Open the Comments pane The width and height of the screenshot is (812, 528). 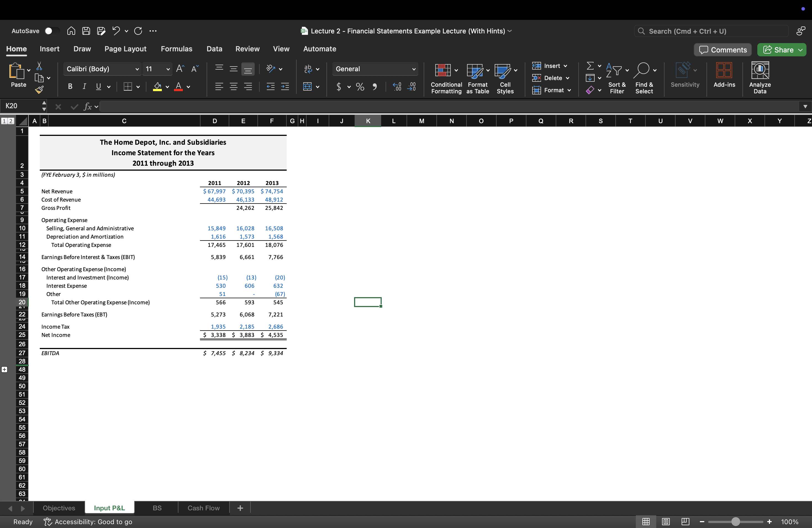coord(723,50)
